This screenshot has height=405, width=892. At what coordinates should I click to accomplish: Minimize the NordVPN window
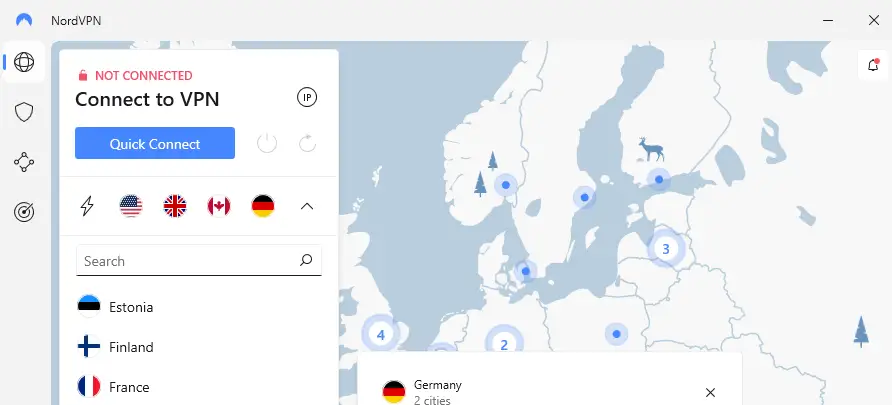pyautogui.click(x=828, y=20)
